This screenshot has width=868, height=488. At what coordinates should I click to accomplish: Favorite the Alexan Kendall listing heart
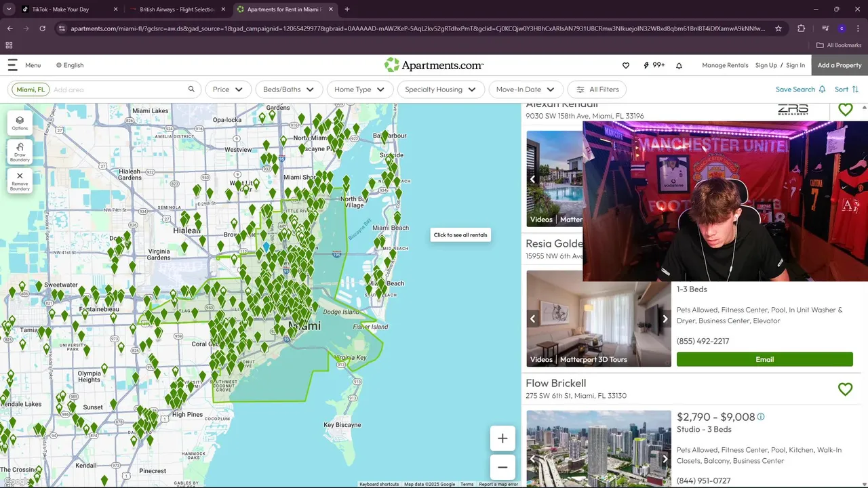click(845, 109)
